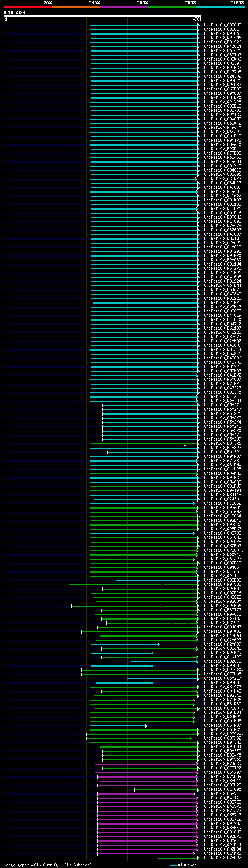Select hit label UniRef100_A5Y2Y7
The width and height of the screenshot is (248, 868).
(x=222, y=409)
